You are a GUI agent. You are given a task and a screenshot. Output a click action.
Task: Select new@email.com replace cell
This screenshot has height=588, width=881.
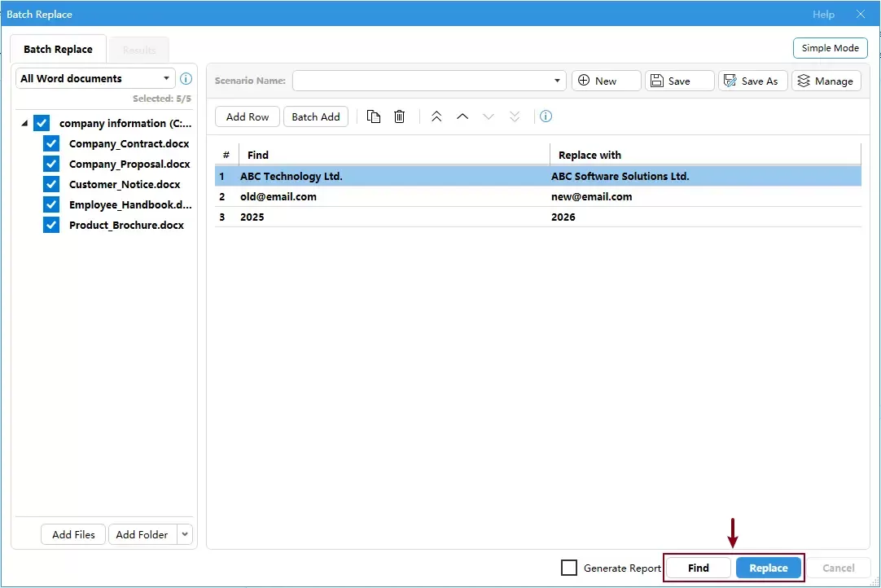[705, 197]
